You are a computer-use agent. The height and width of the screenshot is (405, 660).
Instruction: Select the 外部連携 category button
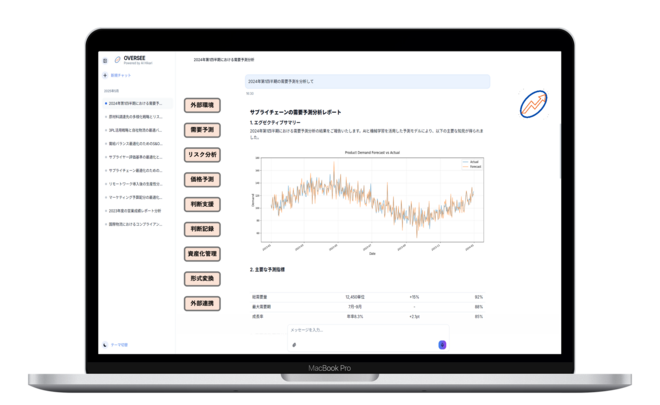(x=202, y=303)
